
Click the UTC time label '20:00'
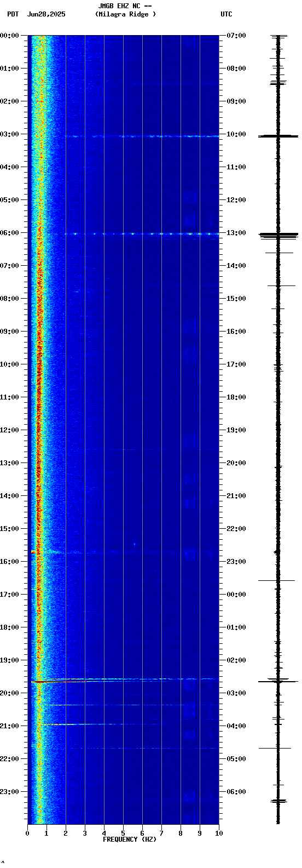pyautogui.click(x=236, y=463)
